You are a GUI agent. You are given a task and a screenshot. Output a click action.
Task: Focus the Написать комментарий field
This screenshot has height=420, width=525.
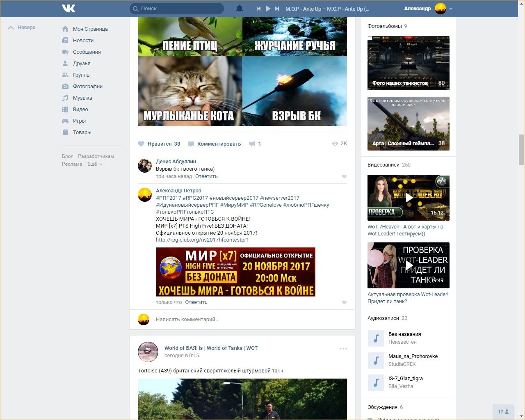pos(250,320)
